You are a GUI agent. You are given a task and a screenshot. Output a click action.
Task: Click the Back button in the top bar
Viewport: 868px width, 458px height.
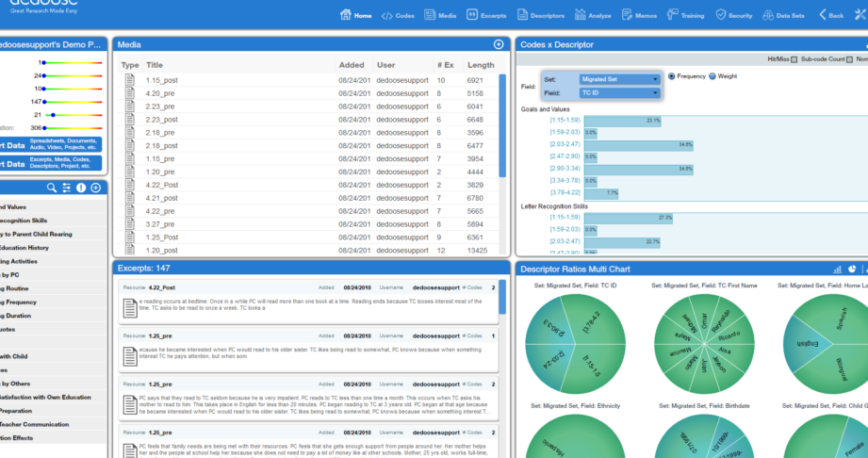click(831, 15)
